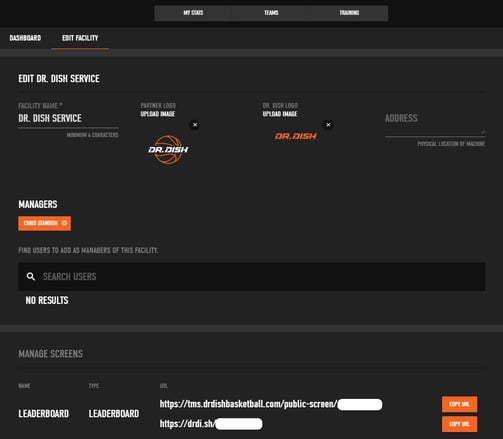Click into the Search Users field
Image resolution: width=503 pixels, height=439 pixels.
coord(252,276)
